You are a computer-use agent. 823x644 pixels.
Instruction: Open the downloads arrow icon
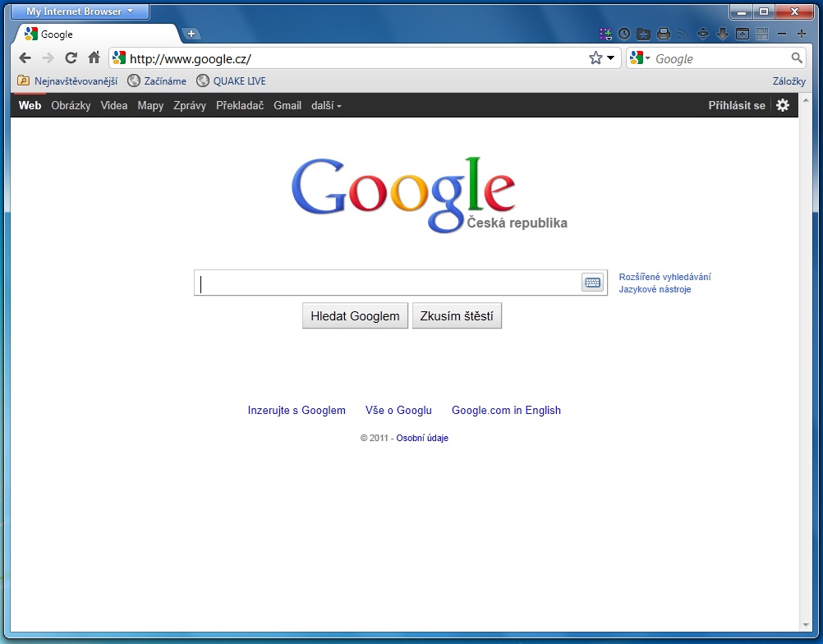(723, 34)
